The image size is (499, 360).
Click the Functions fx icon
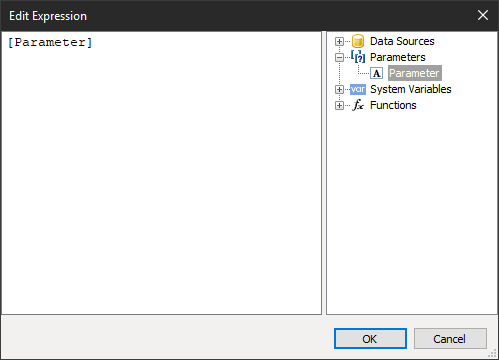[x=358, y=105]
